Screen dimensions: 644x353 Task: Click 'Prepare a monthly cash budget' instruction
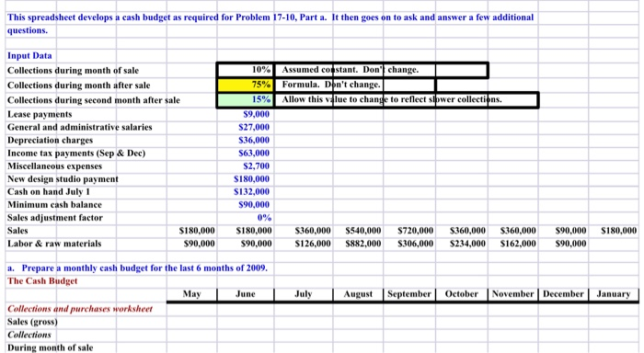137,268
